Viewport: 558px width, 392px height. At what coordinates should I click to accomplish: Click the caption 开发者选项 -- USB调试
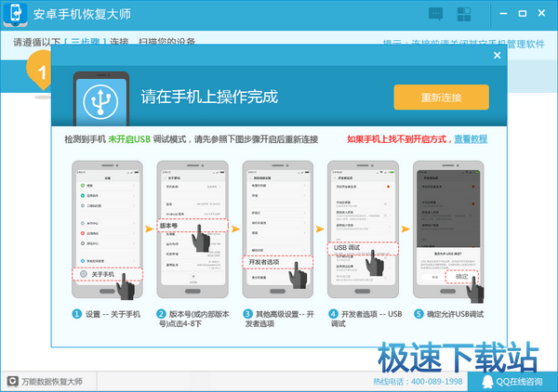click(366, 319)
